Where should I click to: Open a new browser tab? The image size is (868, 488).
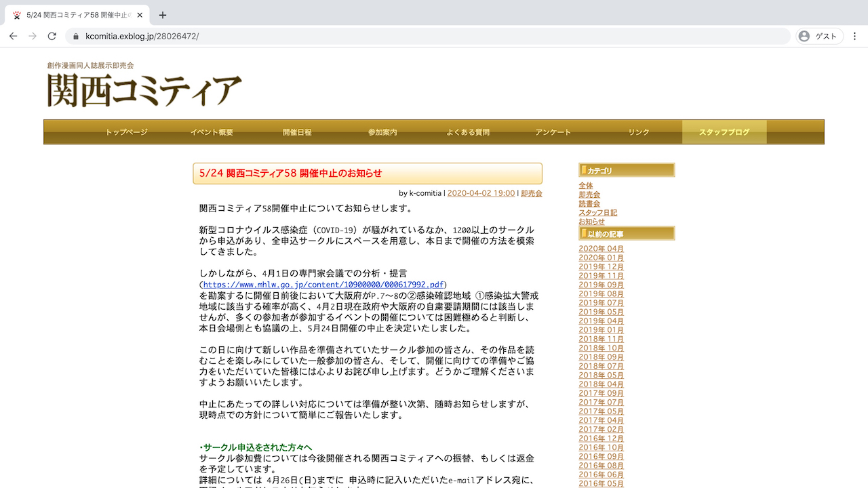(163, 15)
